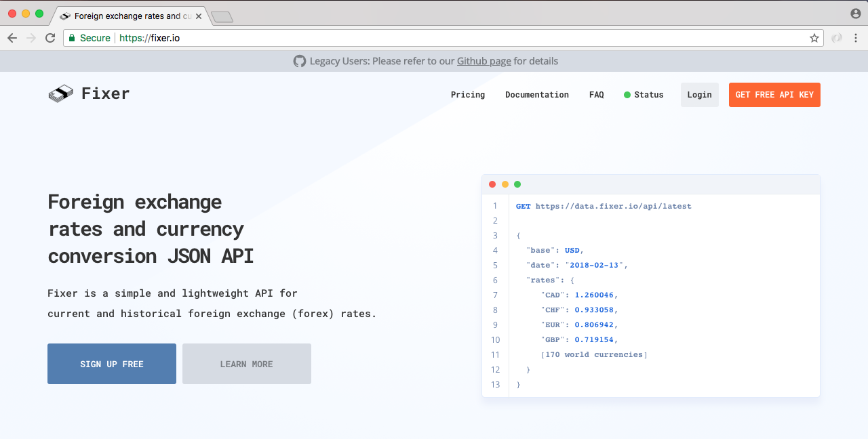Click the green secure padlock icon
The image size is (868, 439).
[x=71, y=38]
